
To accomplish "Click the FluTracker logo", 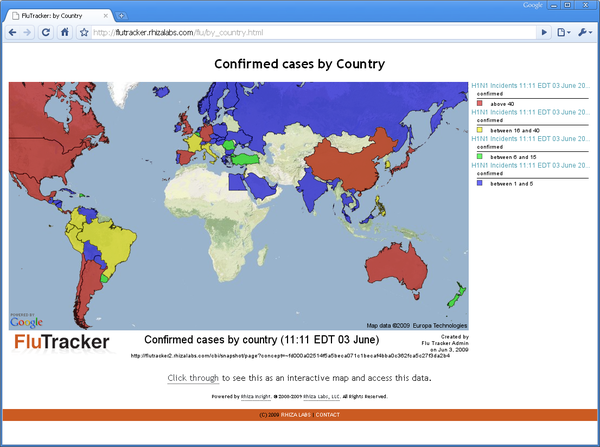I will tap(62, 342).
